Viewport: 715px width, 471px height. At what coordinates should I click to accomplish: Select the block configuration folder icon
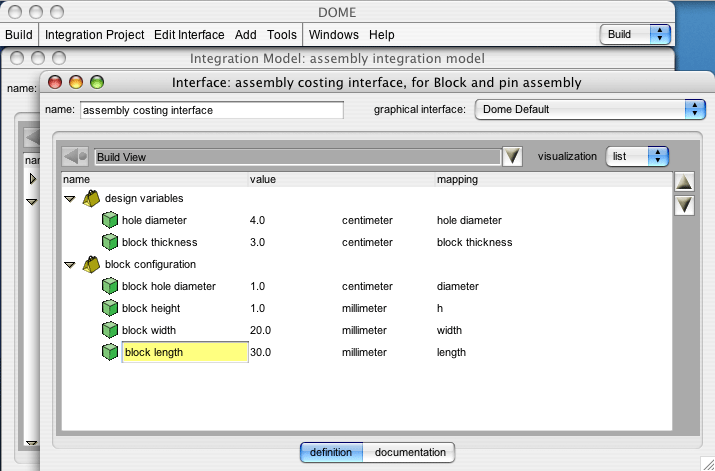[91, 264]
